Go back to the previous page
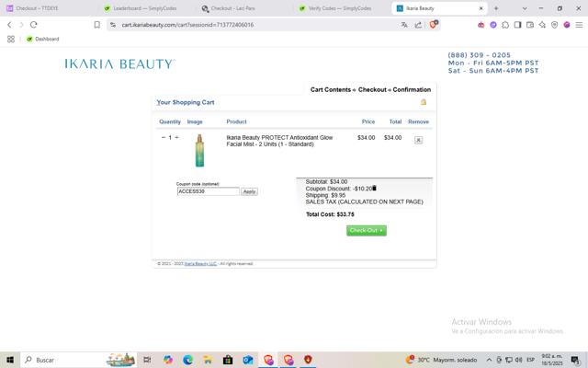The image size is (588, 368). (x=9, y=25)
